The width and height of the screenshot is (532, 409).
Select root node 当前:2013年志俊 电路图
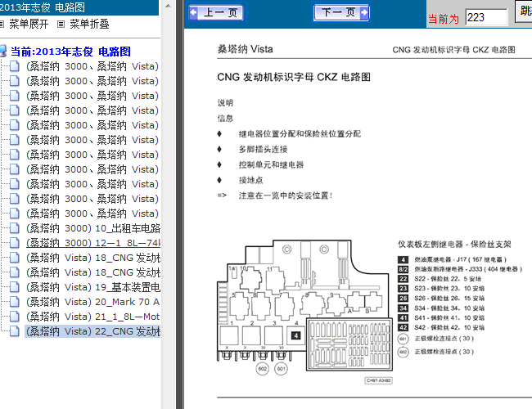tap(70, 52)
